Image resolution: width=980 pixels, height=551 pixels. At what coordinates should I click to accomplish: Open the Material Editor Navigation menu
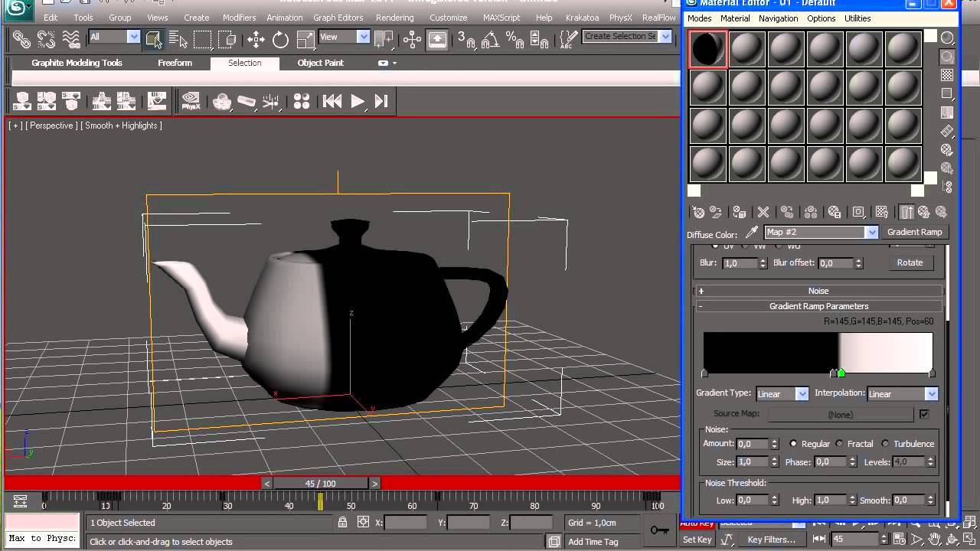point(778,18)
